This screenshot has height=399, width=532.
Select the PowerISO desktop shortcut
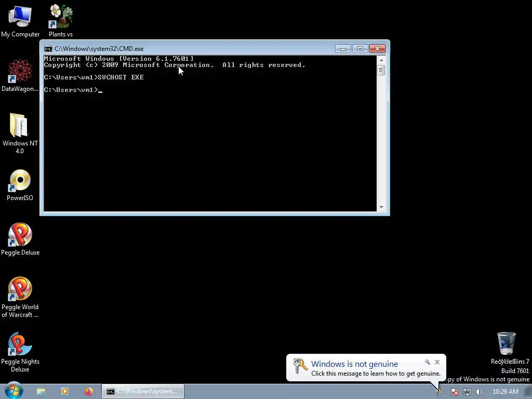20,185
